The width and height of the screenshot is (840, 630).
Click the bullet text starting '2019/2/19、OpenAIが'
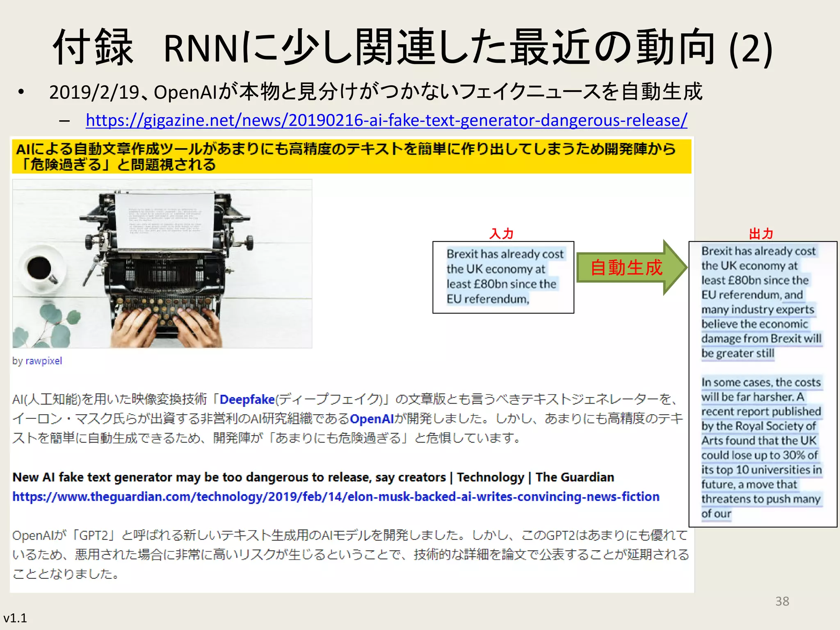tap(376, 92)
